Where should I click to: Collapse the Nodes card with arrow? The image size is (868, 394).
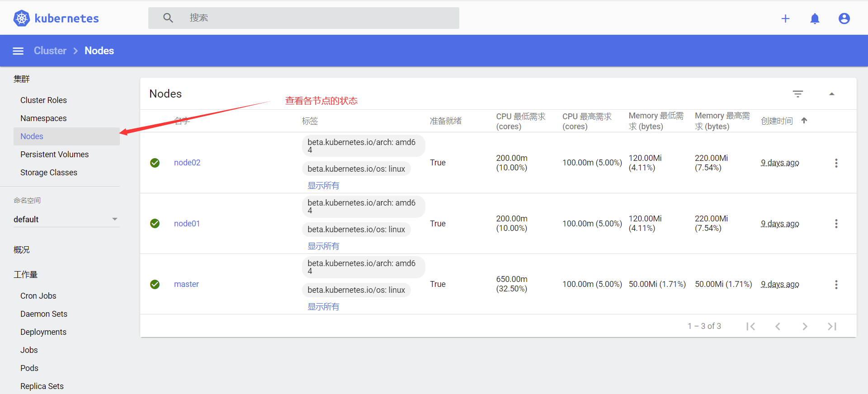tap(831, 94)
